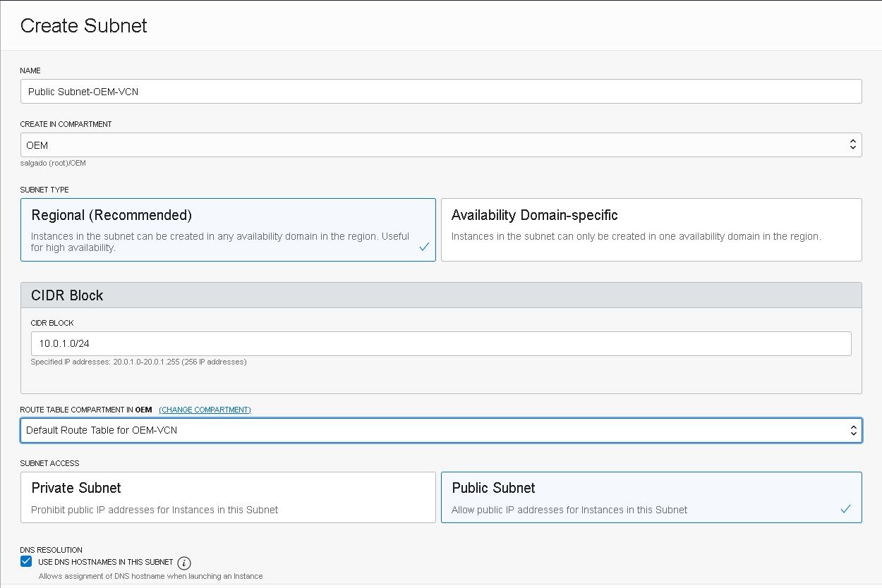Screen dimensions: 882x588
Task: Click the CIDR Block input with 10.0.1.0/24
Action: tap(440, 343)
